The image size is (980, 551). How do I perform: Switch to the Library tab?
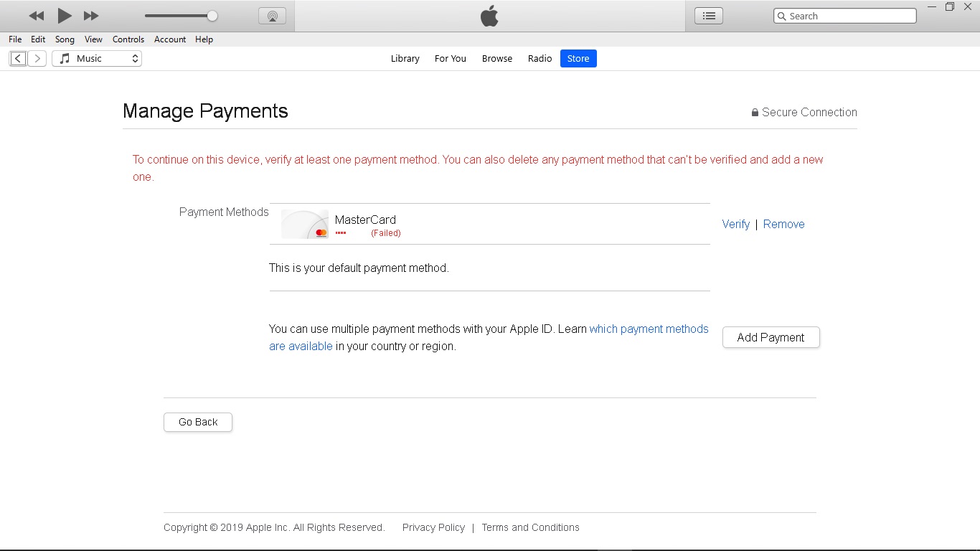pyautogui.click(x=405, y=59)
